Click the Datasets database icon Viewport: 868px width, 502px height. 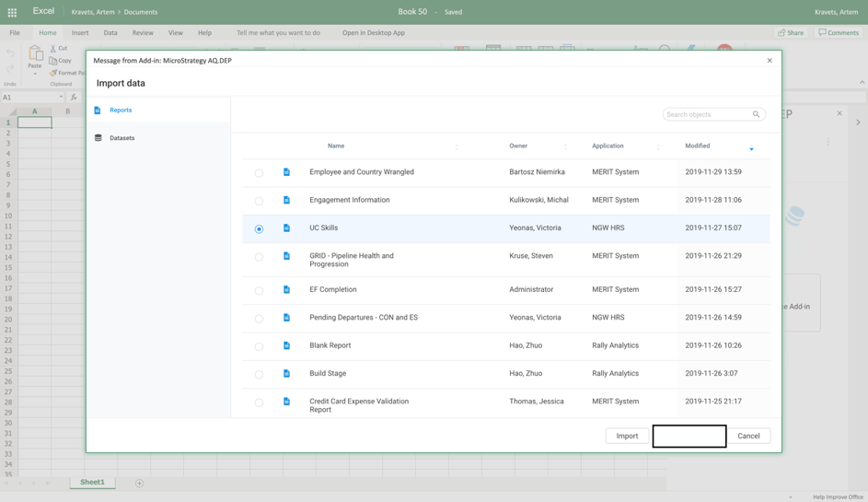click(x=98, y=138)
